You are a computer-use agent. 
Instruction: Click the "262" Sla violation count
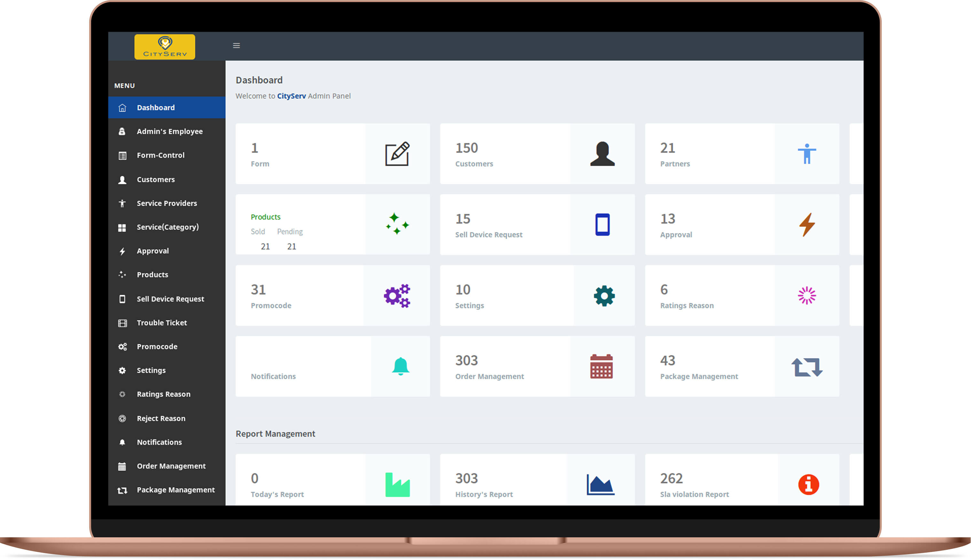click(x=671, y=479)
